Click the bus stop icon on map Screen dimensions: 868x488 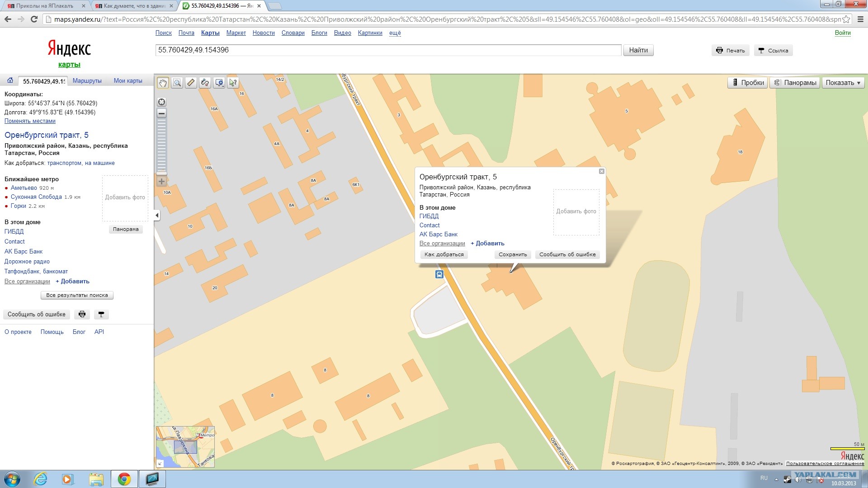(x=439, y=274)
